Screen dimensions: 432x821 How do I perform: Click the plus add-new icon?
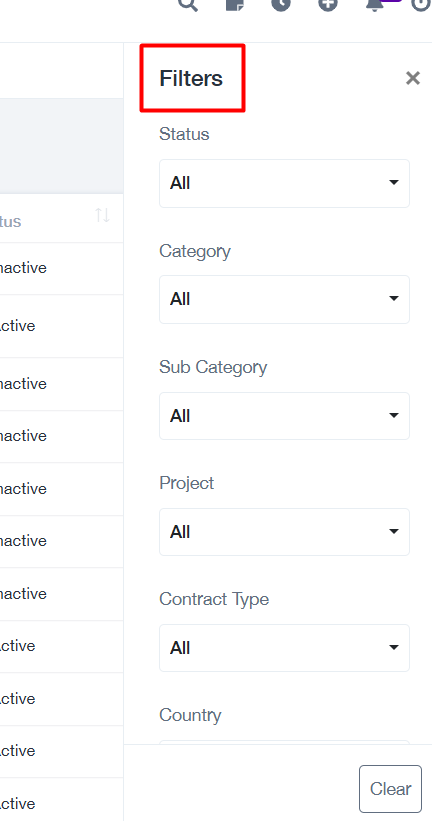(x=328, y=4)
